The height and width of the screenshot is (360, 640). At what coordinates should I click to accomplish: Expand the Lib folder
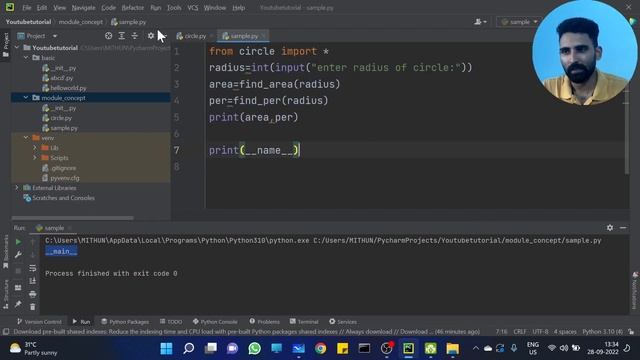click(35, 148)
